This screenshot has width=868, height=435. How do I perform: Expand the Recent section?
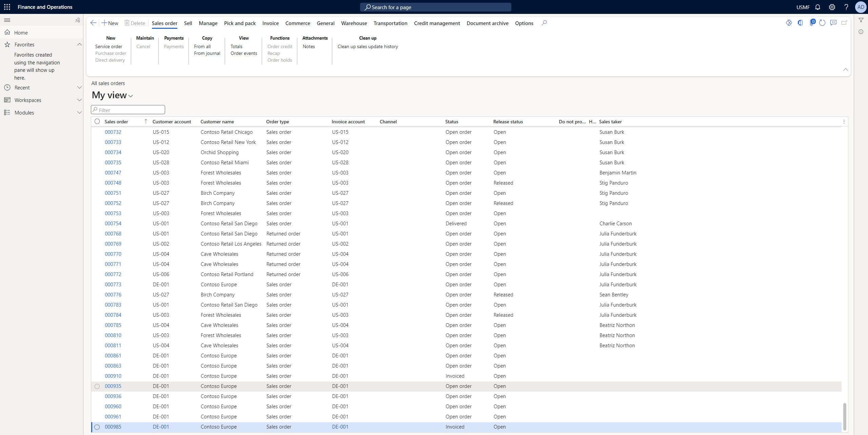[79, 87]
